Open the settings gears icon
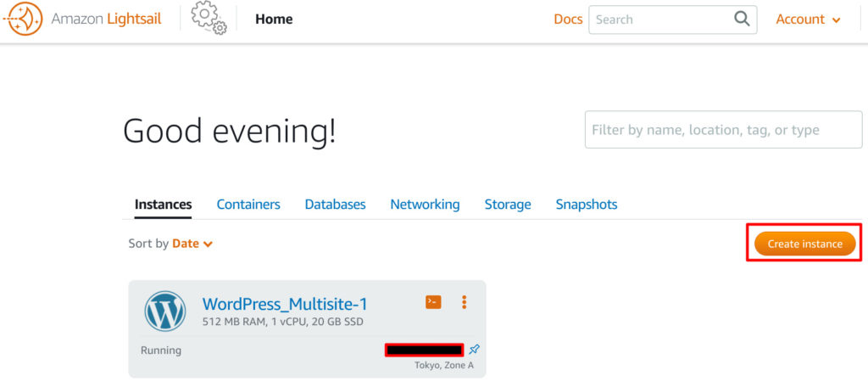Screen dimensions: 868x387 click(209, 18)
